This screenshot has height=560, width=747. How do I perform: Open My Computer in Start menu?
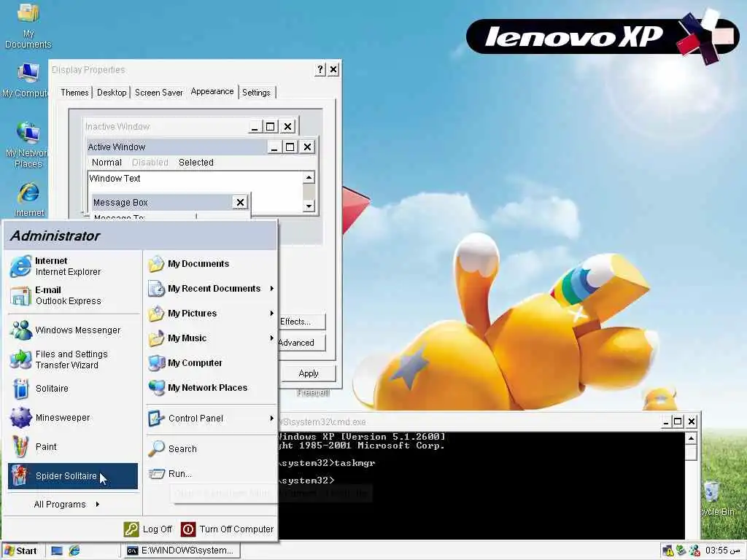tap(211, 363)
